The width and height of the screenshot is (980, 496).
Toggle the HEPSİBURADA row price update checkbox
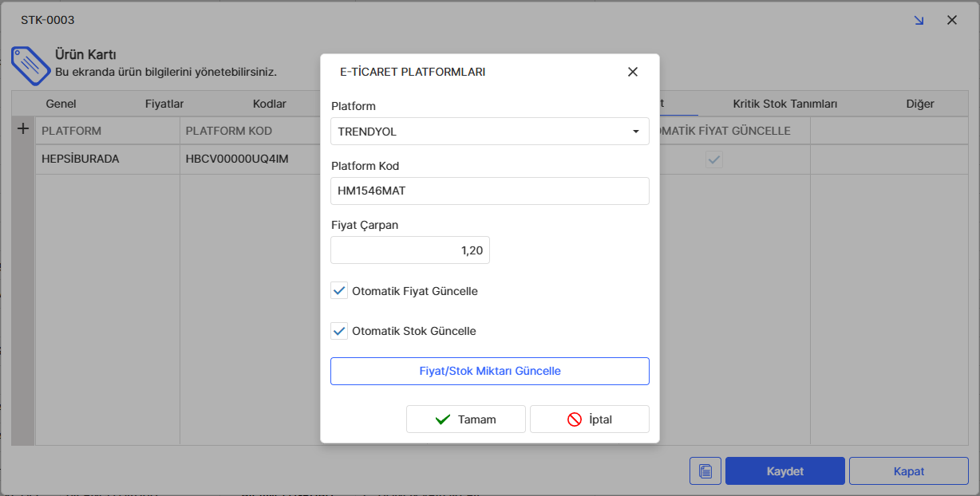[714, 159]
